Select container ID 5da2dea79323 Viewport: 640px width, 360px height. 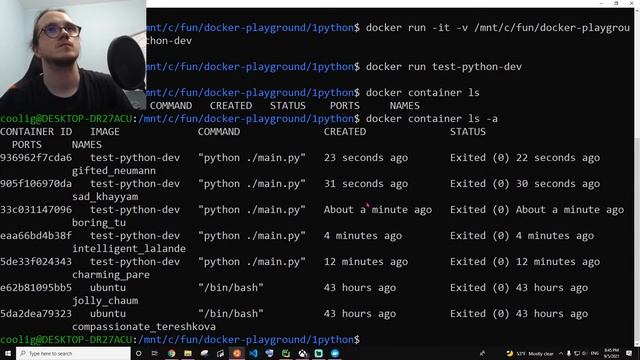(36, 314)
